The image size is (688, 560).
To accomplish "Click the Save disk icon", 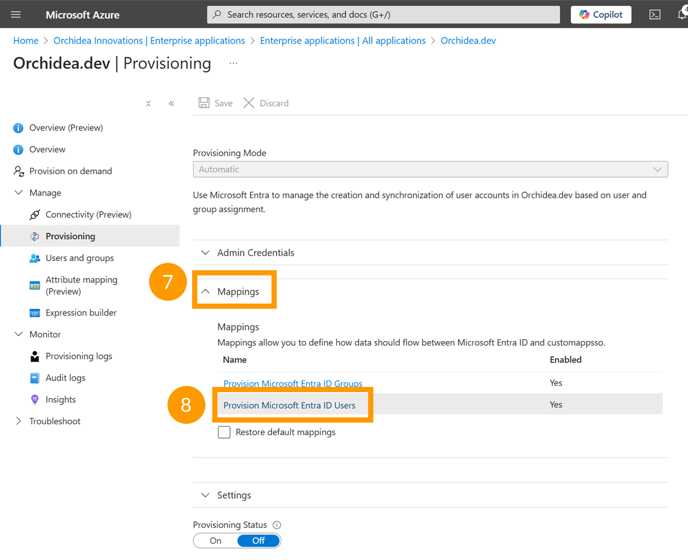I will coord(204,103).
